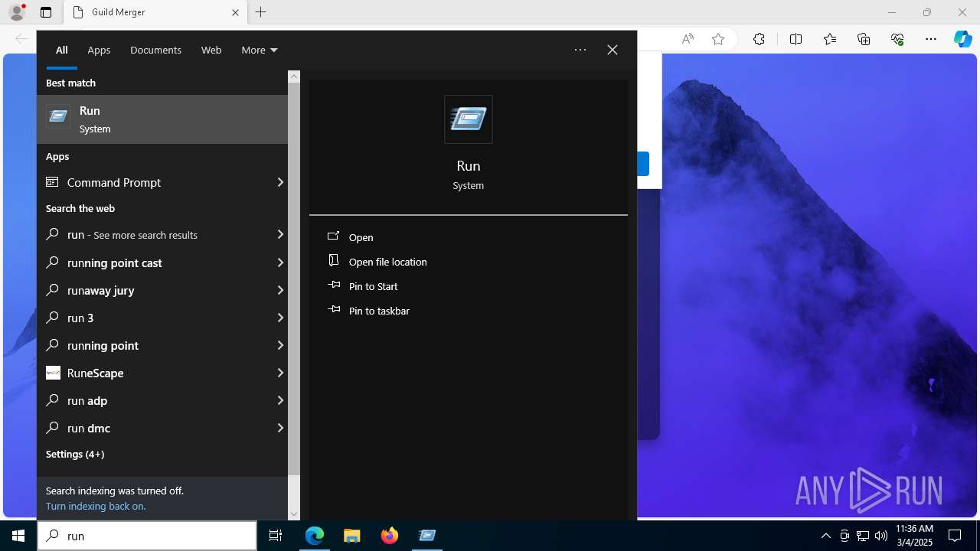980x551 pixels.
Task: Click Turn indexing back on link
Action: 96,506
